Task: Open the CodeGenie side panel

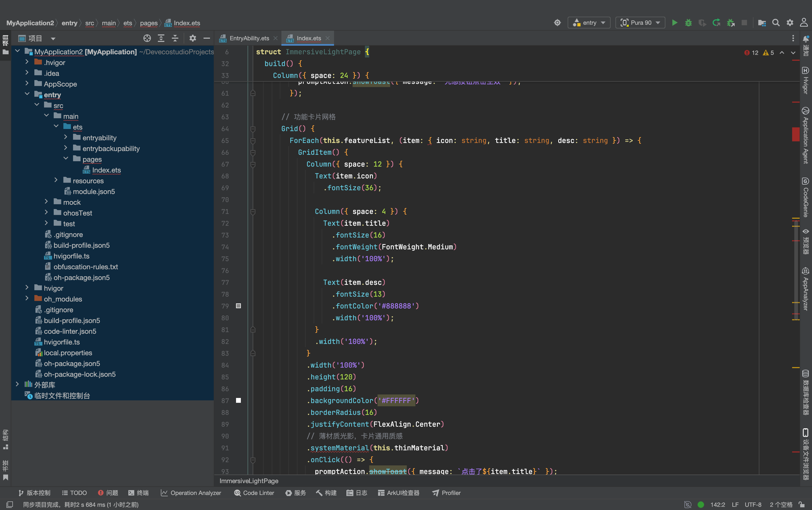Action: 806,197
